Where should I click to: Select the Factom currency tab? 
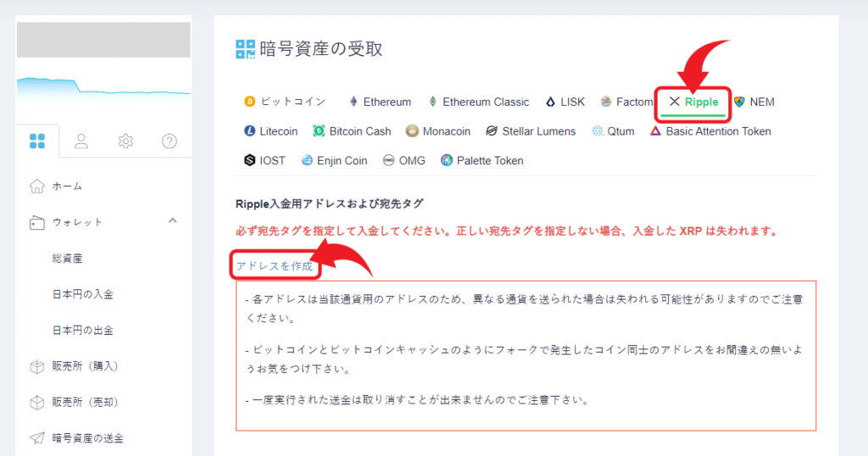coord(626,102)
